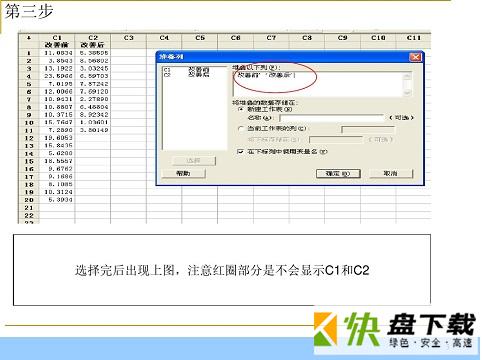Click row header 10 in the worksheet
The width and height of the screenshot is (483, 360).
pos(29,123)
